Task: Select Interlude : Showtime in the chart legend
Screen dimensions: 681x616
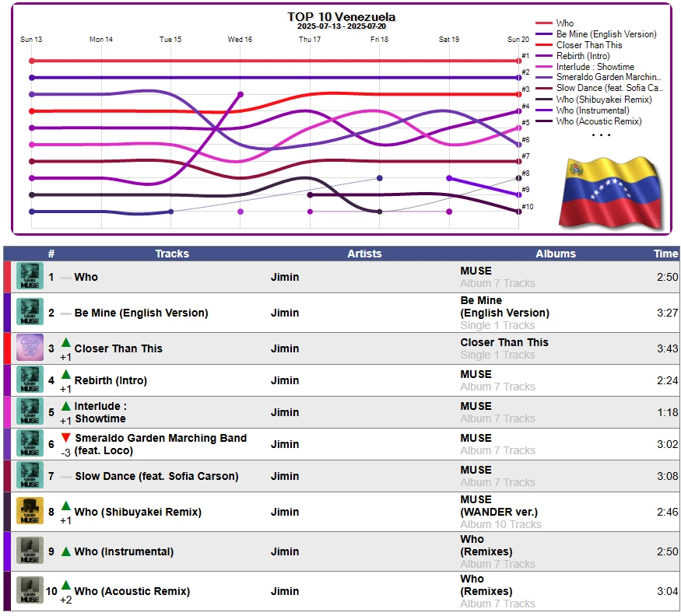Action: click(x=585, y=67)
